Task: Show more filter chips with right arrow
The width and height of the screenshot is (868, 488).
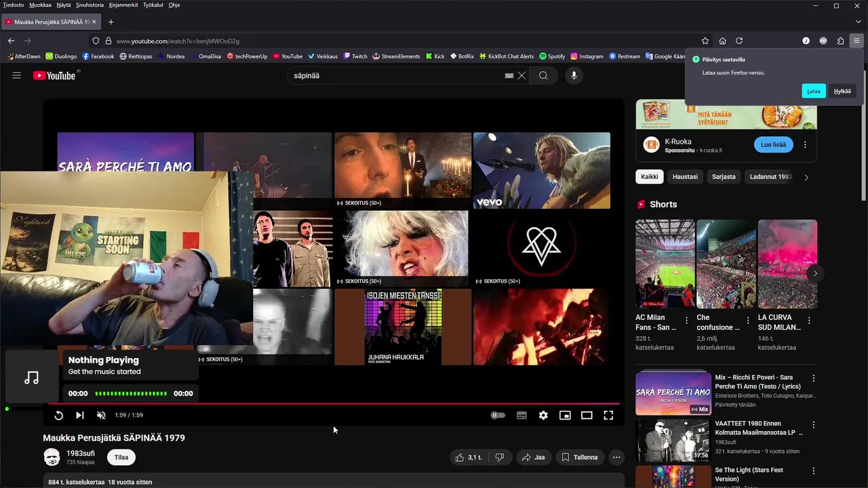Action: point(806,177)
